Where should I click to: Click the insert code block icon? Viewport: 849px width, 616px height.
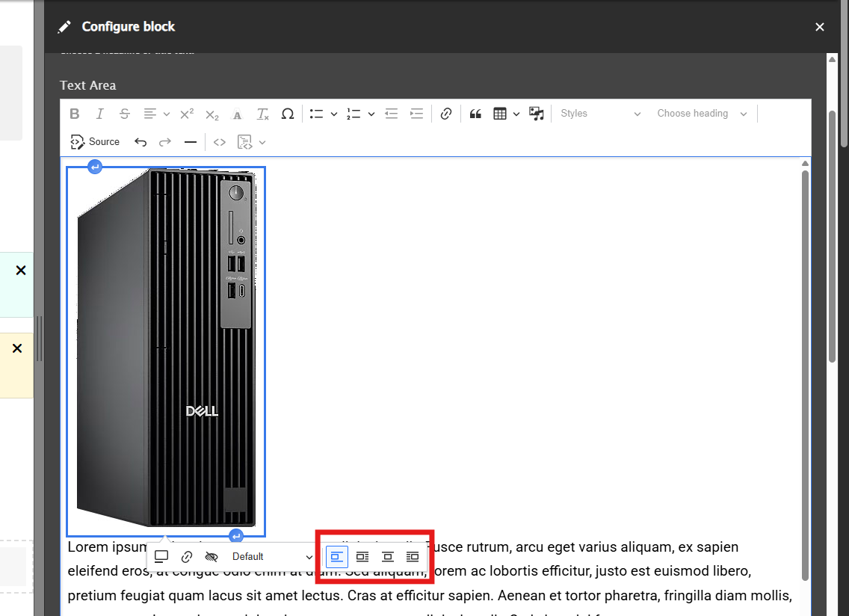pyautogui.click(x=244, y=142)
